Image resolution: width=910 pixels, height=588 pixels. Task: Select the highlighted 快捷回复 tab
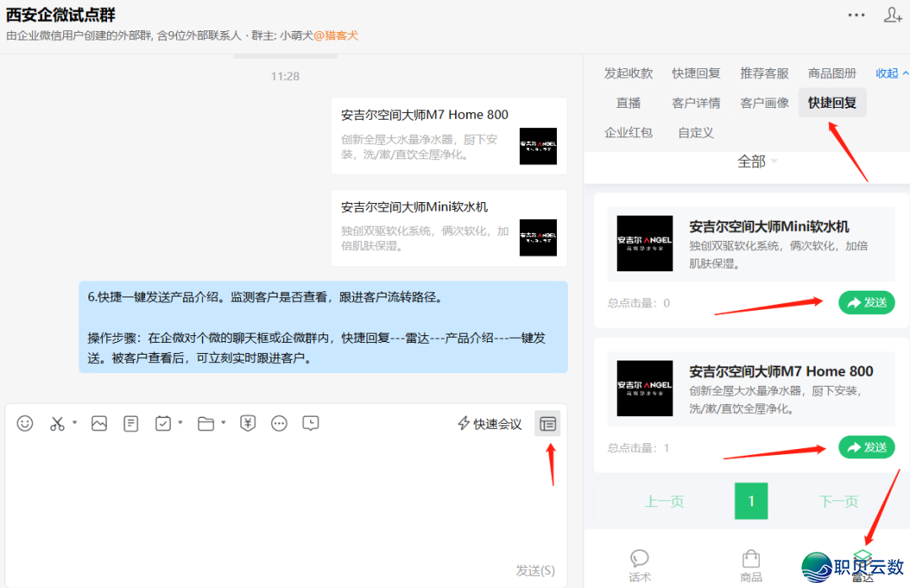pos(832,103)
